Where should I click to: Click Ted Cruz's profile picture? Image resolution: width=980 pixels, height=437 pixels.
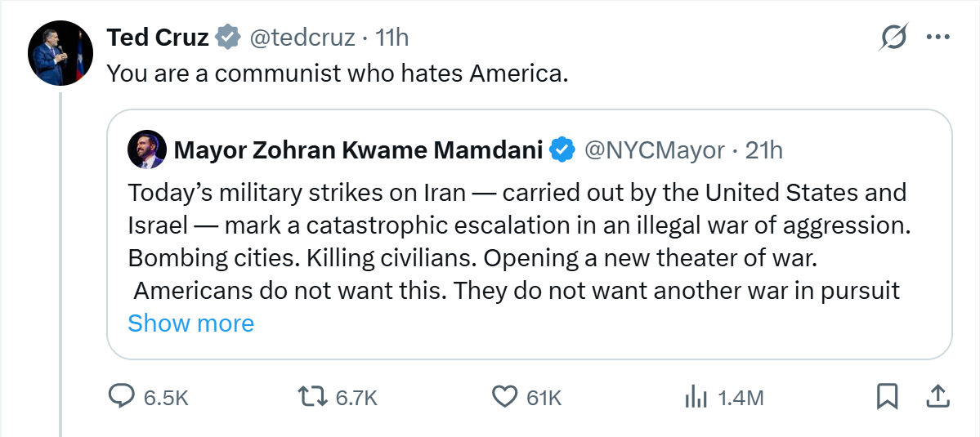[x=59, y=55]
